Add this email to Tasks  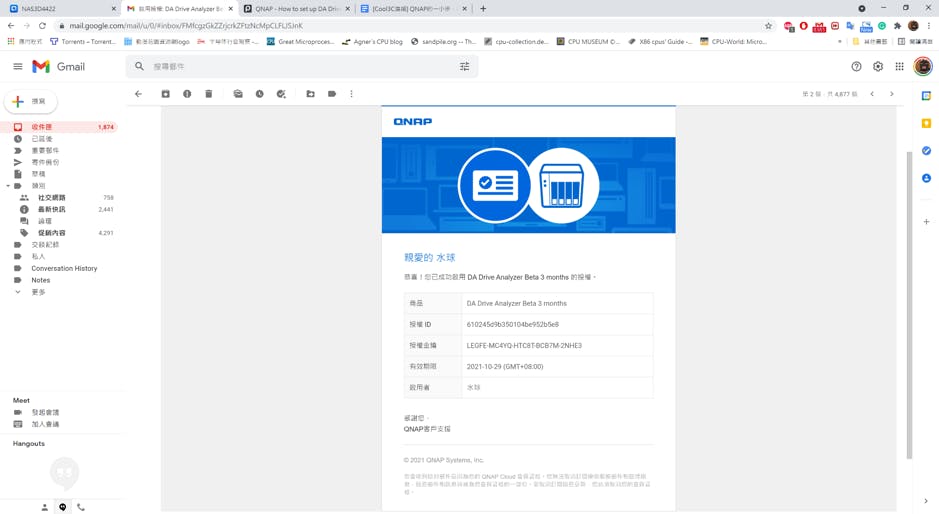(281, 94)
